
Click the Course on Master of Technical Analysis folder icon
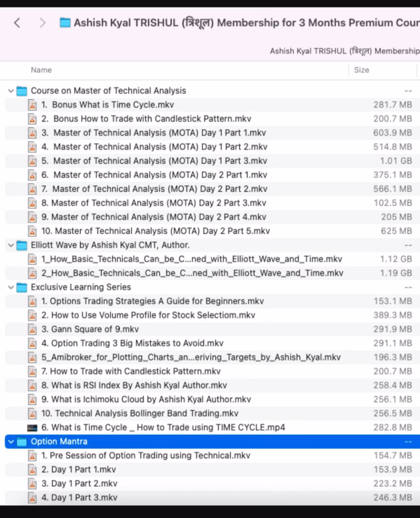(x=22, y=91)
